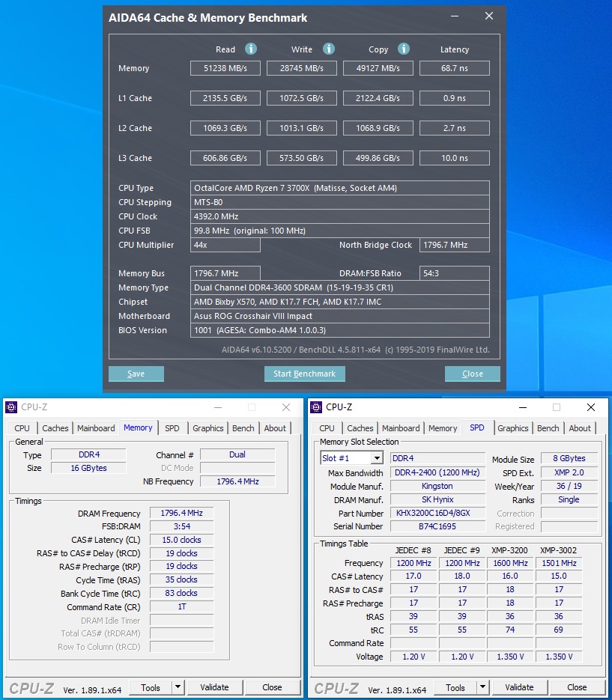Click the CPU-Z app icon in right SPD window
Screen dimensions: 612x700
(316, 407)
